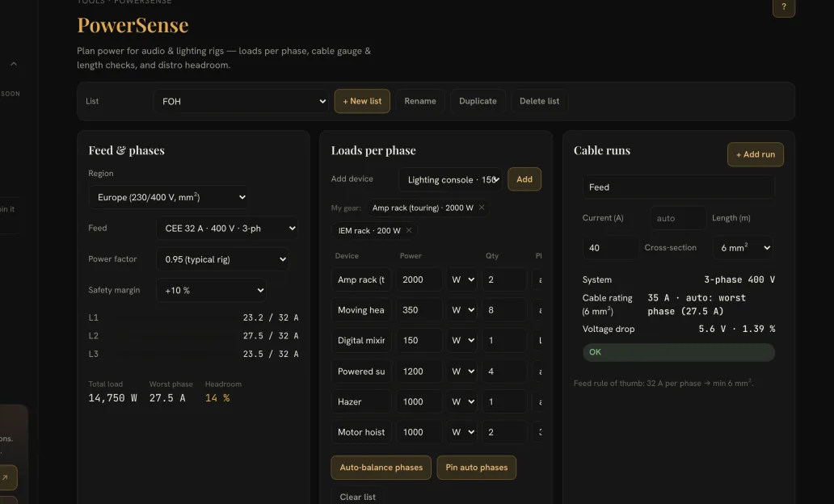Click Auto-balance phases button
The height and width of the screenshot is (504, 834).
[x=381, y=468]
